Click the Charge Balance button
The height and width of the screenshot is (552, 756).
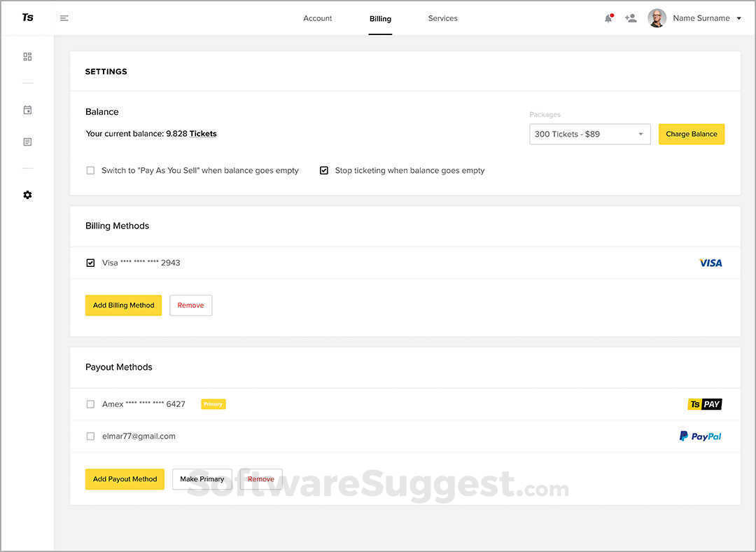[x=692, y=134]
